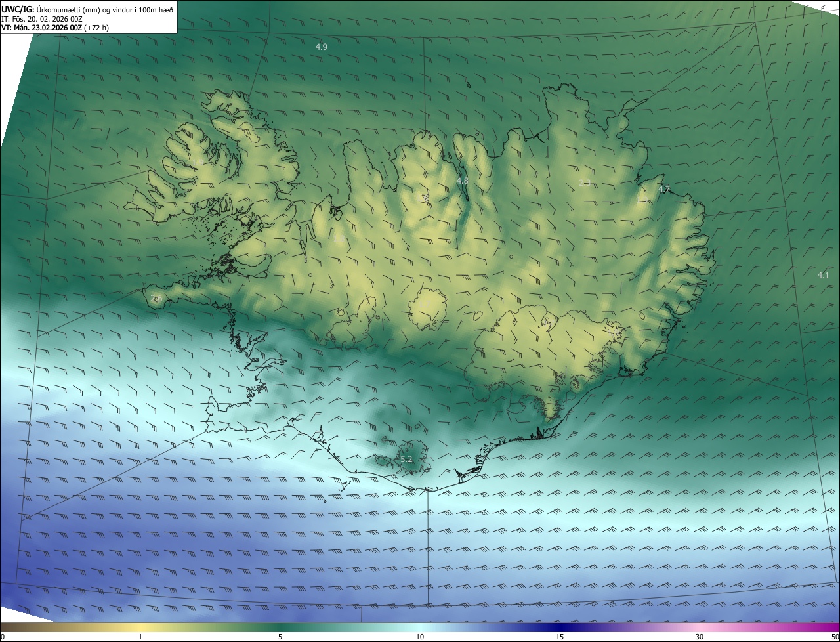Click the 2.3 value label on the map
This screenshot has width=840, height=642.
click(x=585, y=182)
